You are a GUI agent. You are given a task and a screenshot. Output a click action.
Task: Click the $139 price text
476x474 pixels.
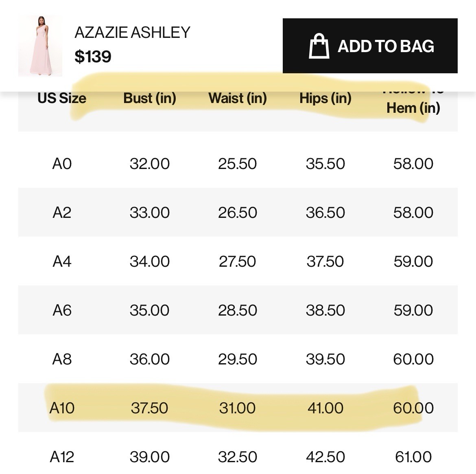(x=93, y=57)
